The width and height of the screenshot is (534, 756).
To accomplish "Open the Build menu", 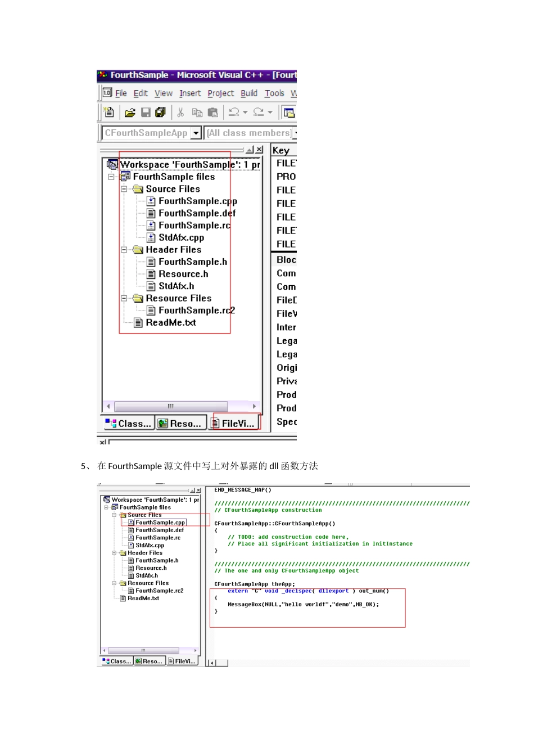I will (x=249, y=93).
